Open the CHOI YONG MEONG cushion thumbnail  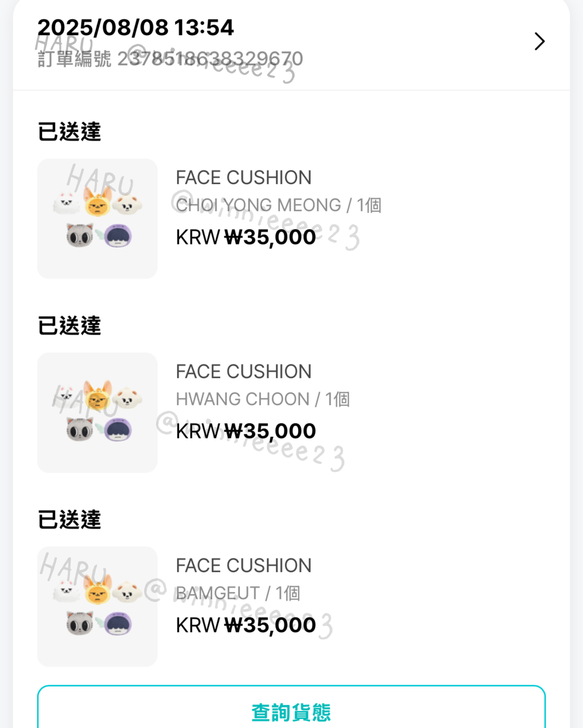(x=97, y=219)
